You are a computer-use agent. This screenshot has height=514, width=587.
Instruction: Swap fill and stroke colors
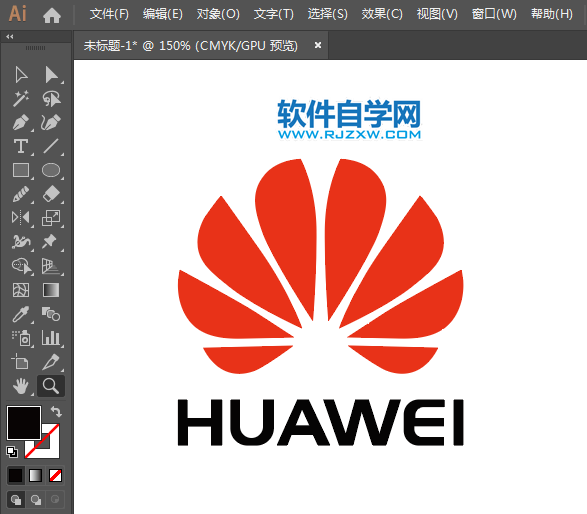(x=56, y=411)
